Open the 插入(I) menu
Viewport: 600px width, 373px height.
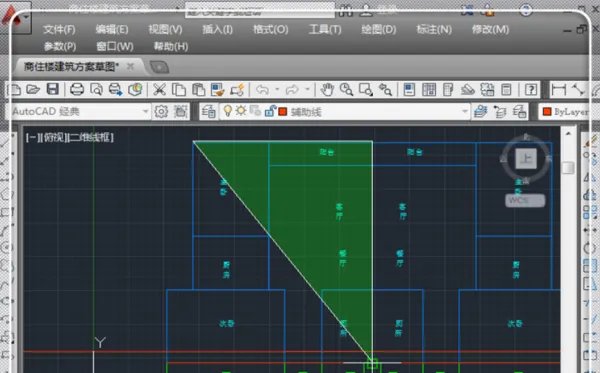coord(217,29)
